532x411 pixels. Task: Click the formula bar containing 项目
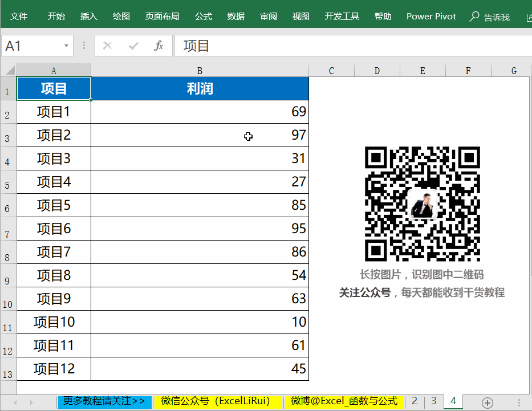click(353, 46)
